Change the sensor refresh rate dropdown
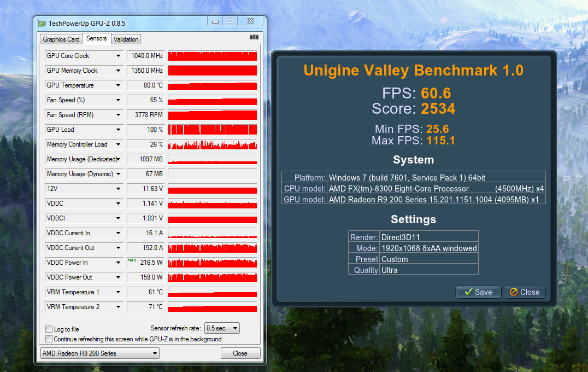This screenshot has width=588, height=372. click(x=222, y=328)
